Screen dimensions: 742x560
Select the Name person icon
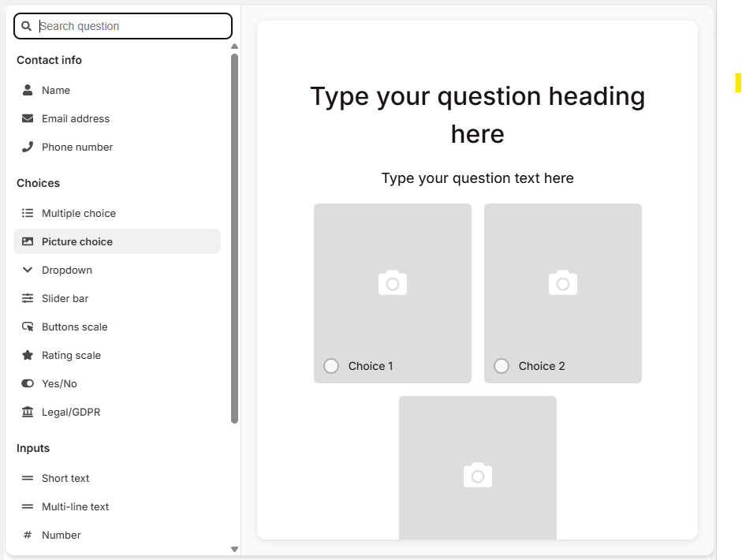click(28, 90)
